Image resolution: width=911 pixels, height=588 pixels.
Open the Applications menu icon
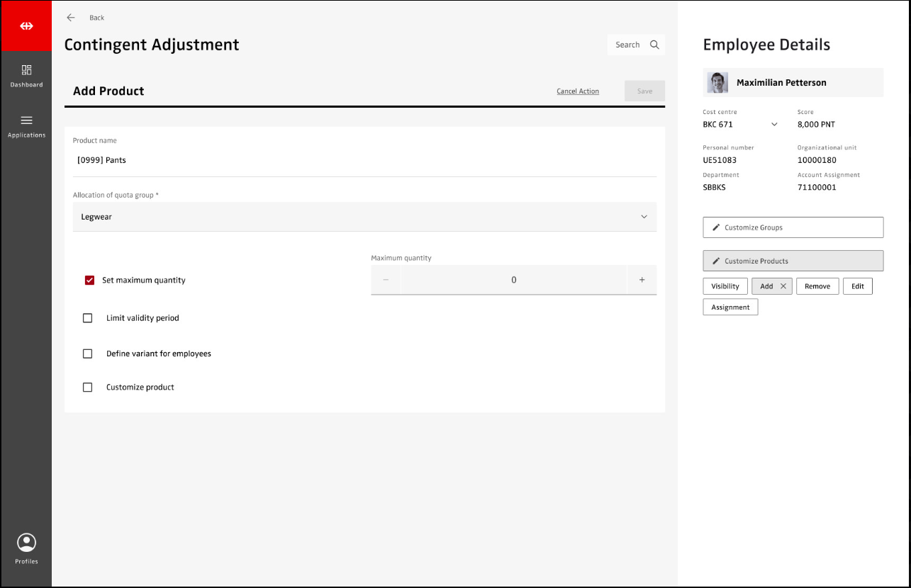point(26,120)
